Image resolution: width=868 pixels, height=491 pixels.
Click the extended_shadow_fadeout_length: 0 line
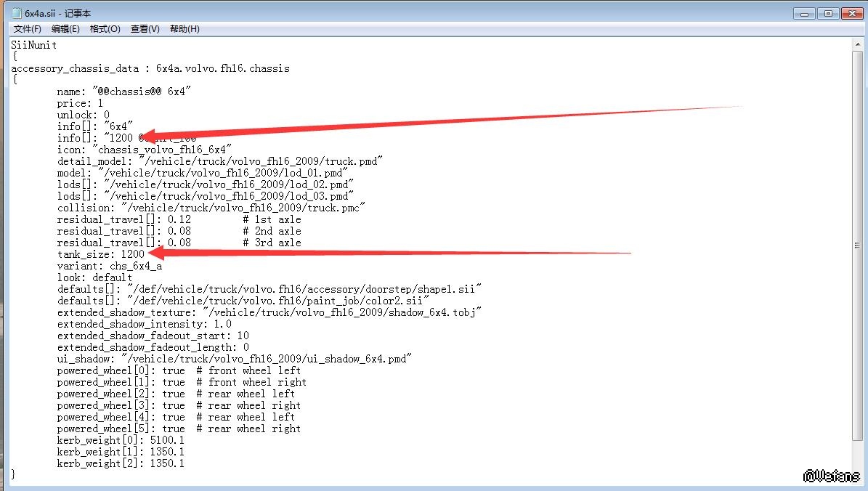pyautogui.click(x=153, y=347)
